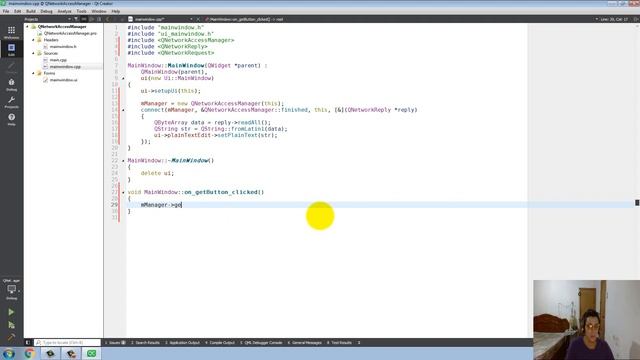The height and width of the screenshot is (360, 640).
Task: Run the project with green play button
Action: coord(11,312)
